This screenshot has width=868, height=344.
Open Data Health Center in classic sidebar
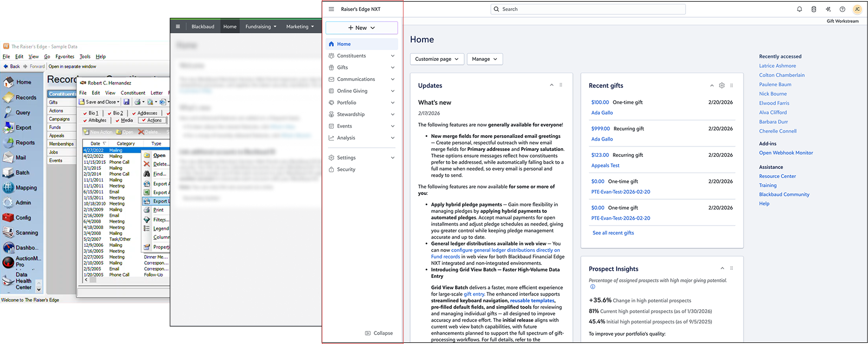(17, 281)
